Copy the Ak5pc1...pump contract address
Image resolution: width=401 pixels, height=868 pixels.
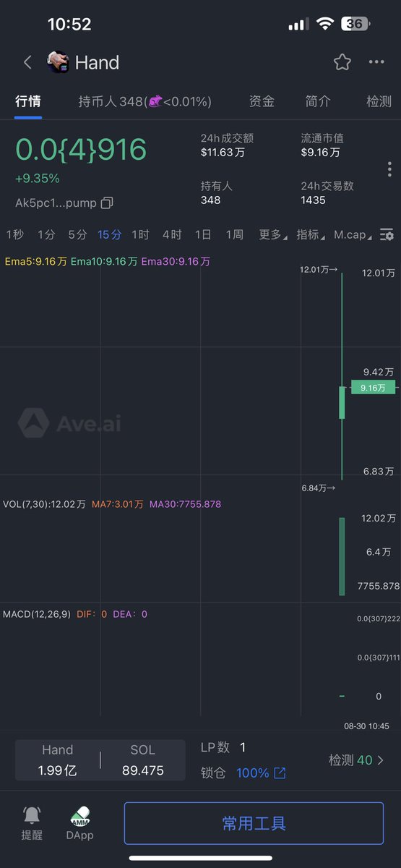[106, 203]
